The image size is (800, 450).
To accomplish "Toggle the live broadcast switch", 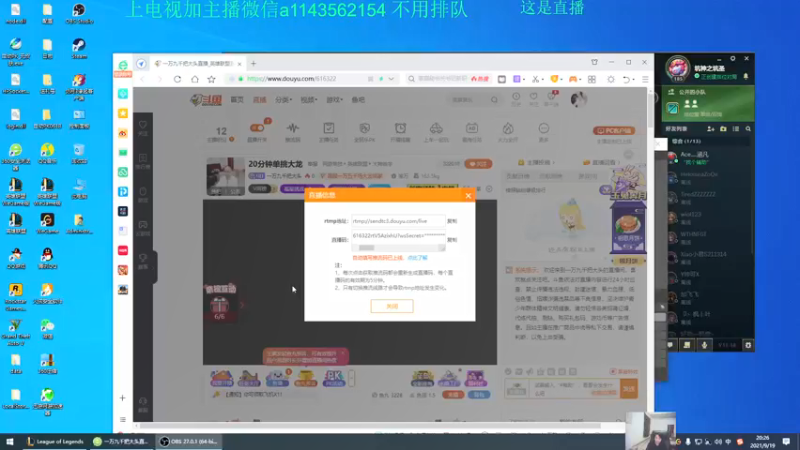I will point(257,128).
